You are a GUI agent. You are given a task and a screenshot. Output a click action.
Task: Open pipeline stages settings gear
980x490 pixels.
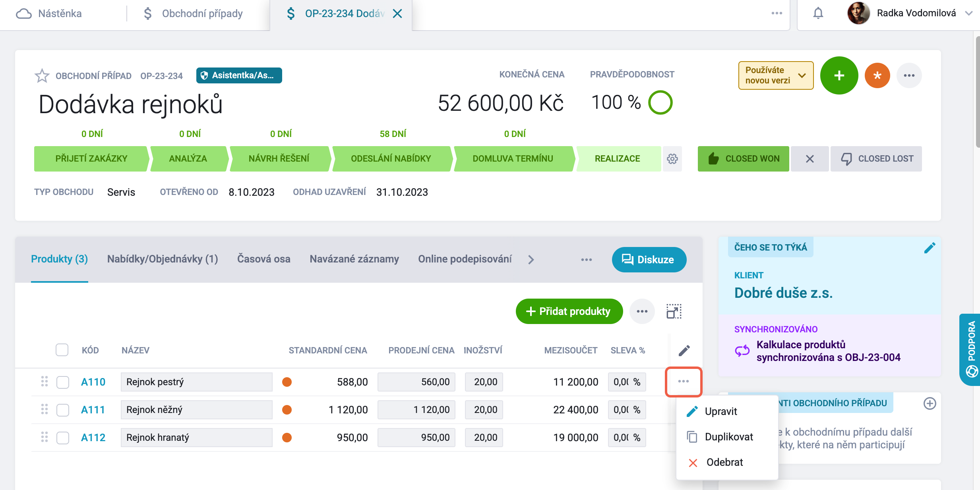672,159
